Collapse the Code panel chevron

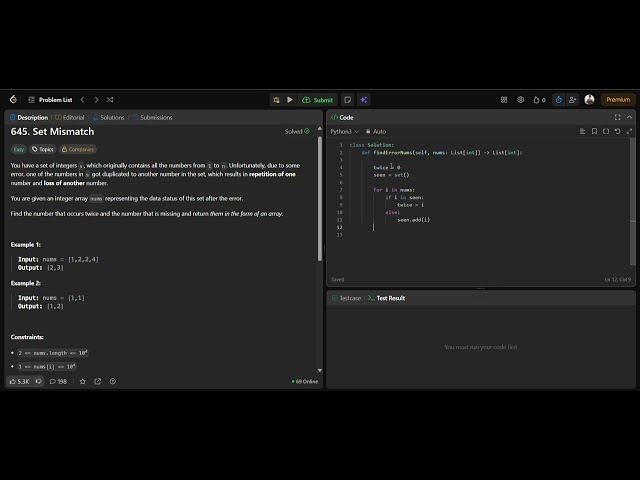(x=629, y=118)
